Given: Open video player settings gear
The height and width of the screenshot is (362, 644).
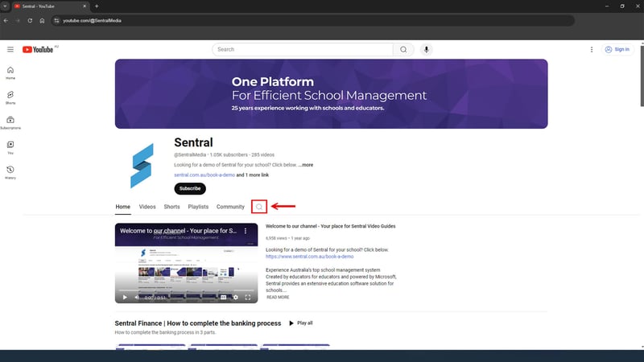Looking at the screenshot, I should pyautogui.click(x=236, y=297).
